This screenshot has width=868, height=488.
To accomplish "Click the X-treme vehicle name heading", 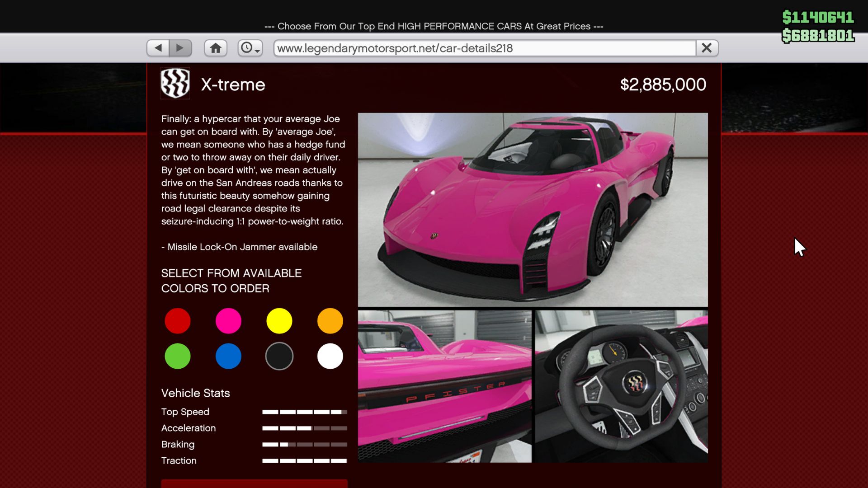I will (233, 84).
